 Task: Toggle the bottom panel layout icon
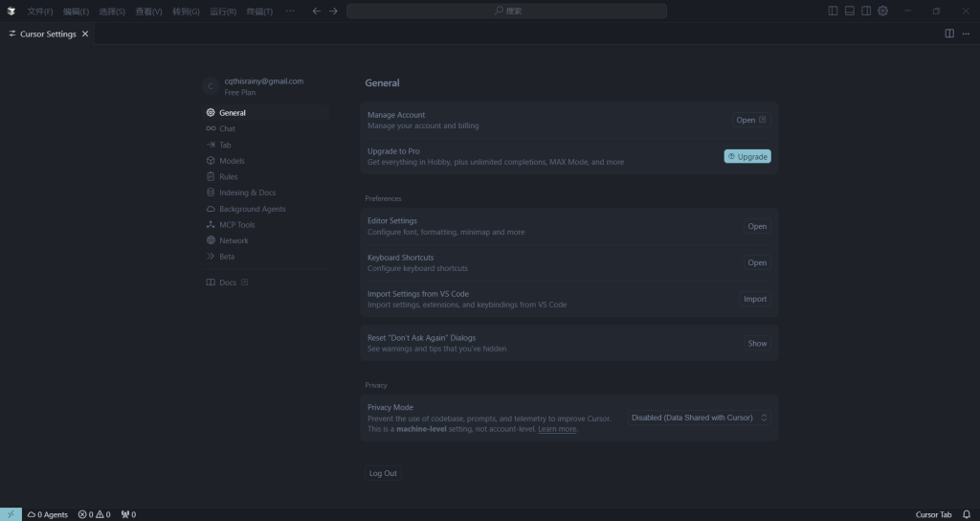coord(850,11)
